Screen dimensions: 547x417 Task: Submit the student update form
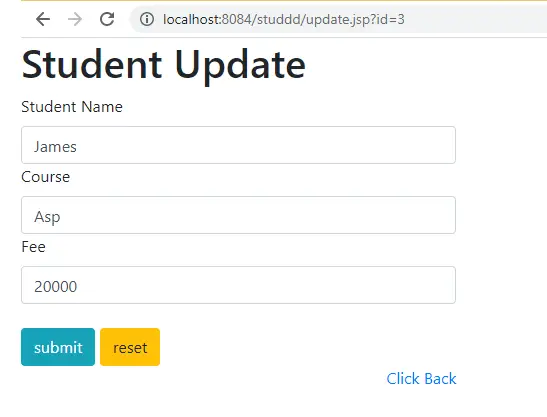58,347
